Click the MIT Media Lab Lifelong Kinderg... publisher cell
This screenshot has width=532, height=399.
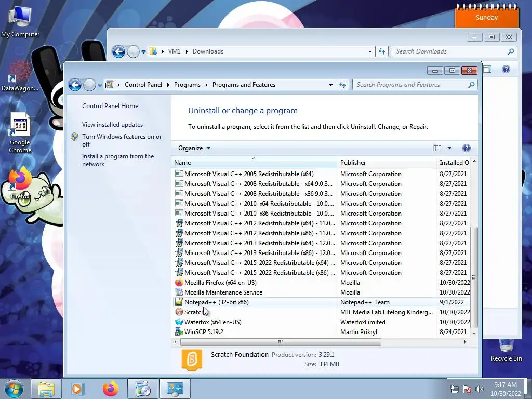(387, 312)
